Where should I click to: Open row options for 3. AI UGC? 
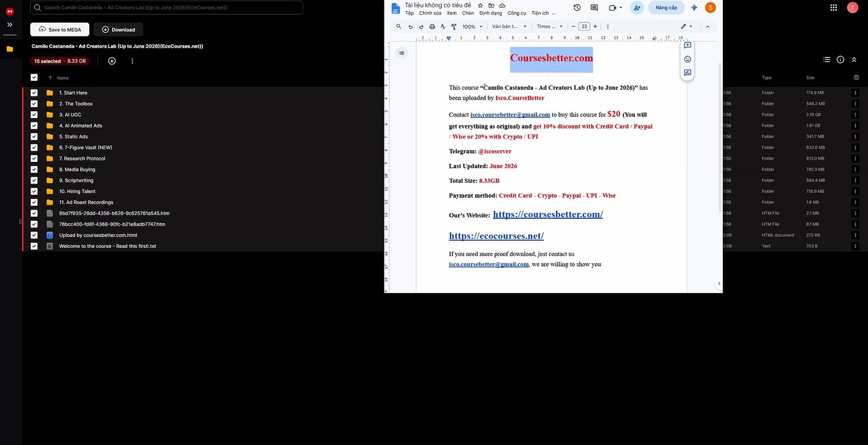click(856, 114)
